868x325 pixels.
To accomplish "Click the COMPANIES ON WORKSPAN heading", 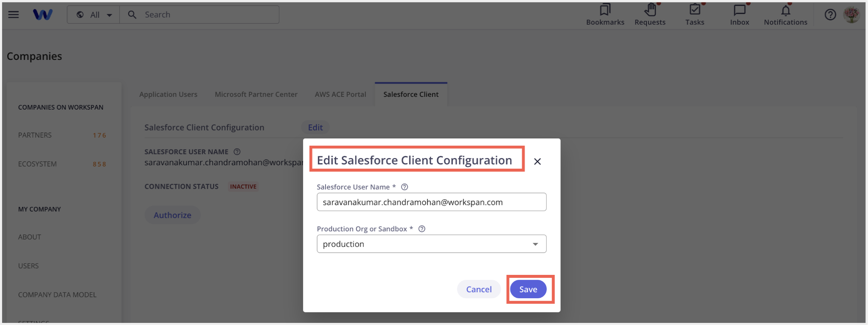I will [x=61, y=107].
